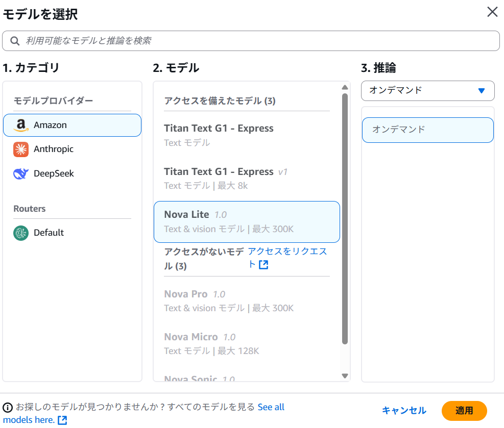Select Titan Text G1 - Express model
Image resolution: width=504 pixels, height=428 pixels.
click(x=247, y=135)
